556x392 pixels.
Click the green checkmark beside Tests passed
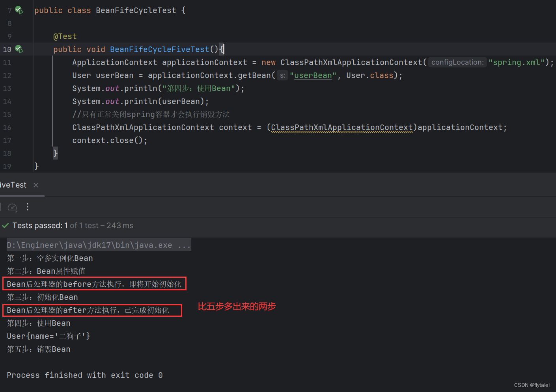click(6, 225)
